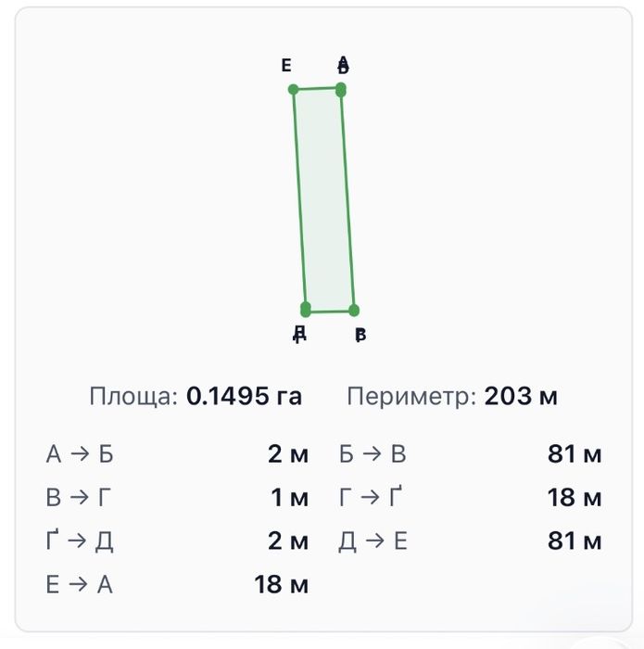Click the Ґ → Д segment row
The image size is (644, 649).
point(177,541)
